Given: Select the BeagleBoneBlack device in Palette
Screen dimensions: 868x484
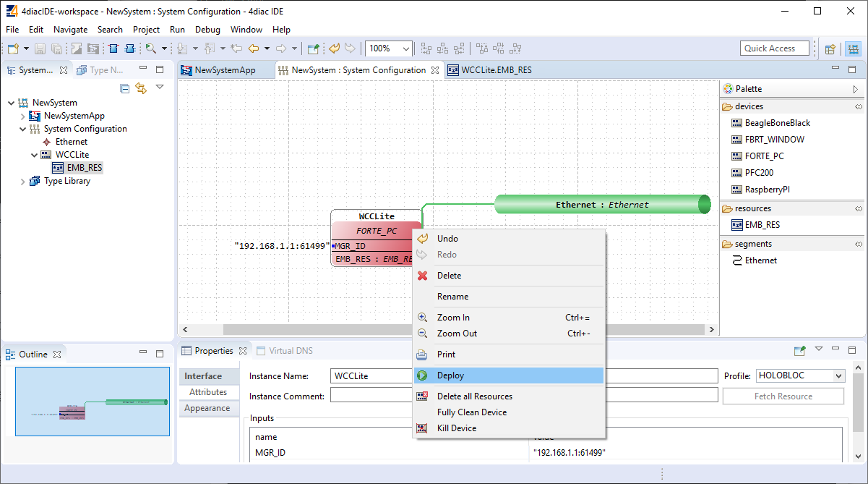Looking at the screenshot, I should coord(770,123).
